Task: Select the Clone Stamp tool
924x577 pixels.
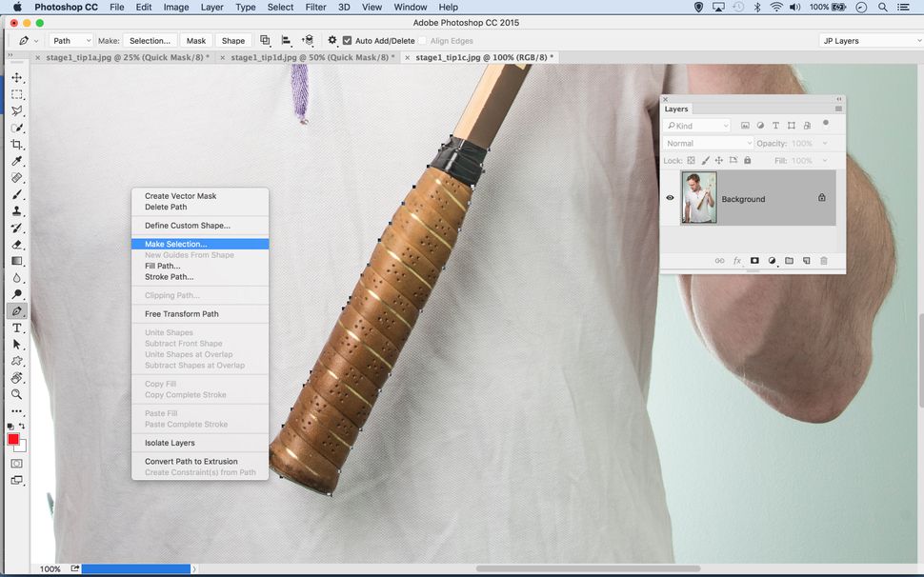Action: click(16, 210)
